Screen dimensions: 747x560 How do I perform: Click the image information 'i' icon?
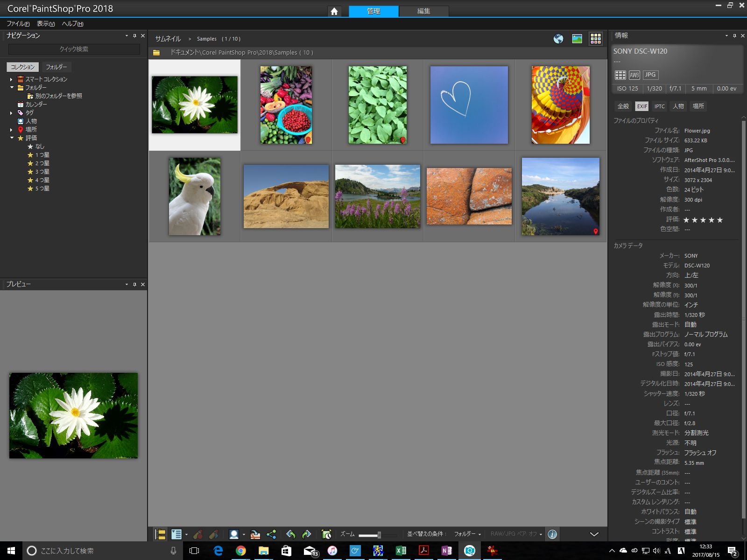click(552, 534)
